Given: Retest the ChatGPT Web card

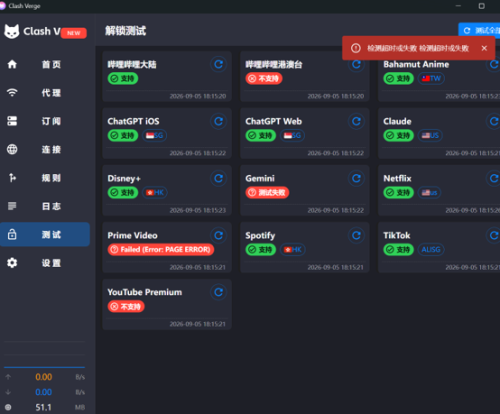Looking at the screenshot, I should (356, 121).
